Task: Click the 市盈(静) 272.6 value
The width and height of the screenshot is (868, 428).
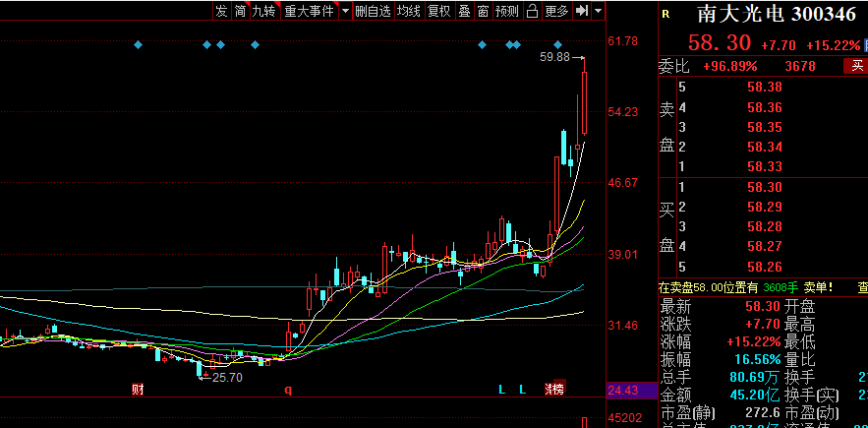Action: point(763,413)
